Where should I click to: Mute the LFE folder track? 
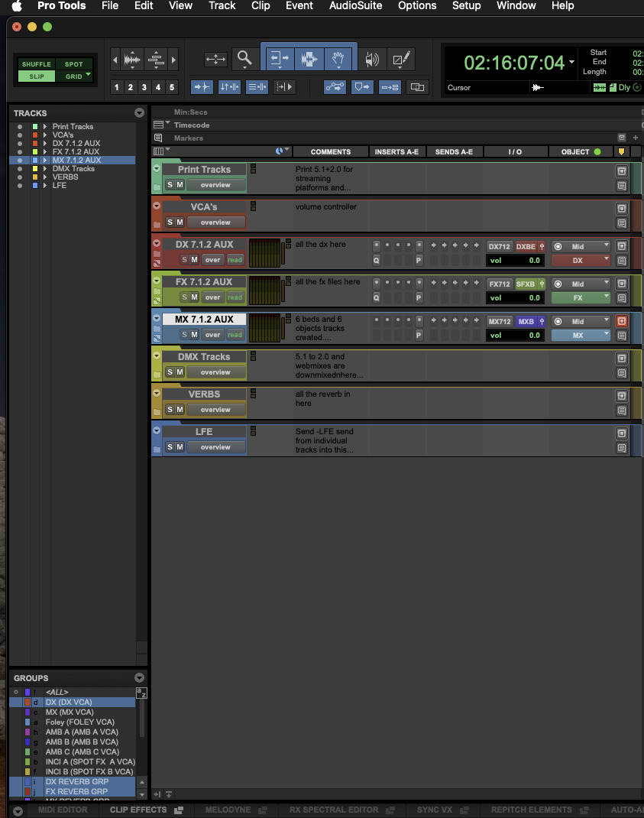[180, 447]
